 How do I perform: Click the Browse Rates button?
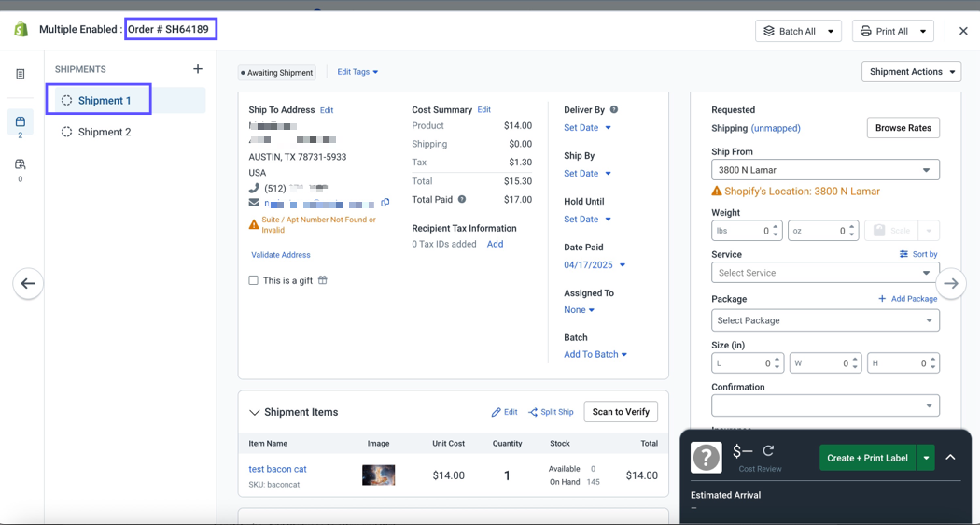[x=903, y=128]
